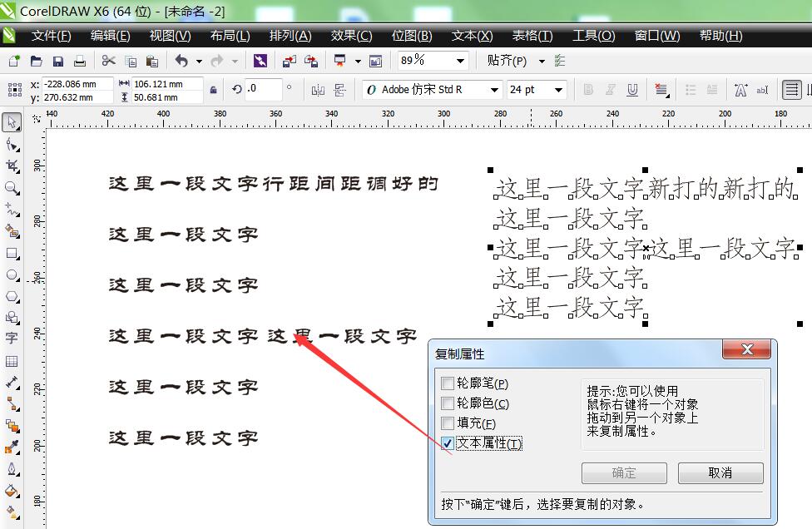Open the 文件(F) menu
The width and height of the screenshot is (812, 529).
coord(51,36)
